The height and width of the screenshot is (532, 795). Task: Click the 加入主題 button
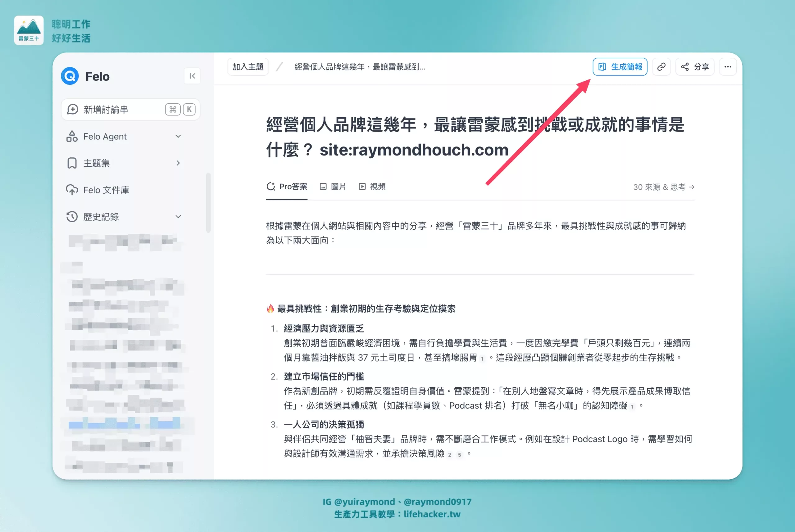[248, 67]
